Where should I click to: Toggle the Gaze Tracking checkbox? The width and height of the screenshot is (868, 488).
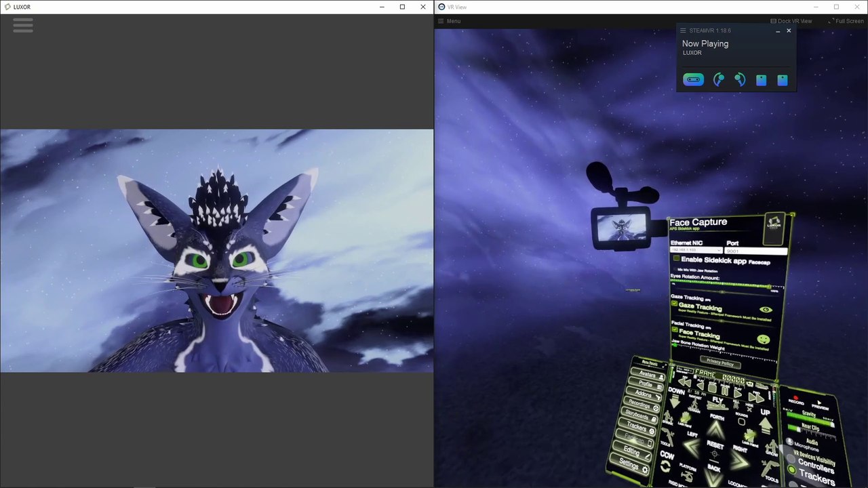[675, 305]
